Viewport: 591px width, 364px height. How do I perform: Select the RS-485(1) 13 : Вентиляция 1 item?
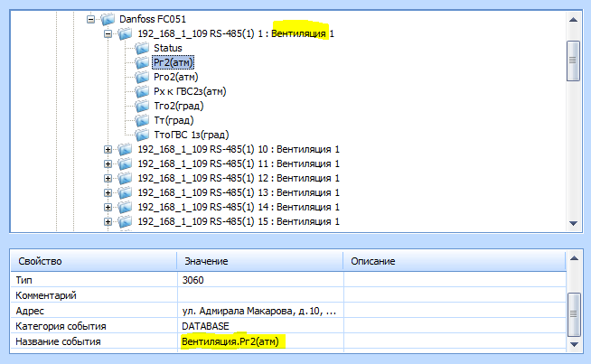pyautogui.click(x=238, y=192)
